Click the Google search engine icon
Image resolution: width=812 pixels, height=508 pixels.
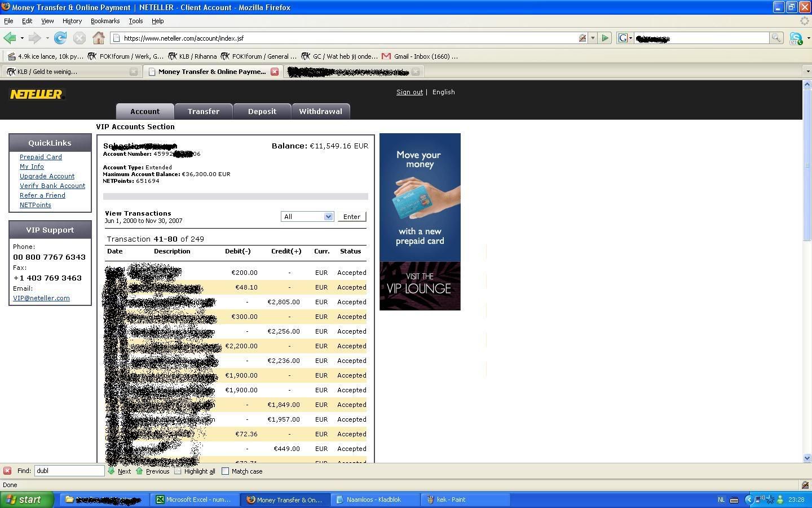(x=623, y=38)
